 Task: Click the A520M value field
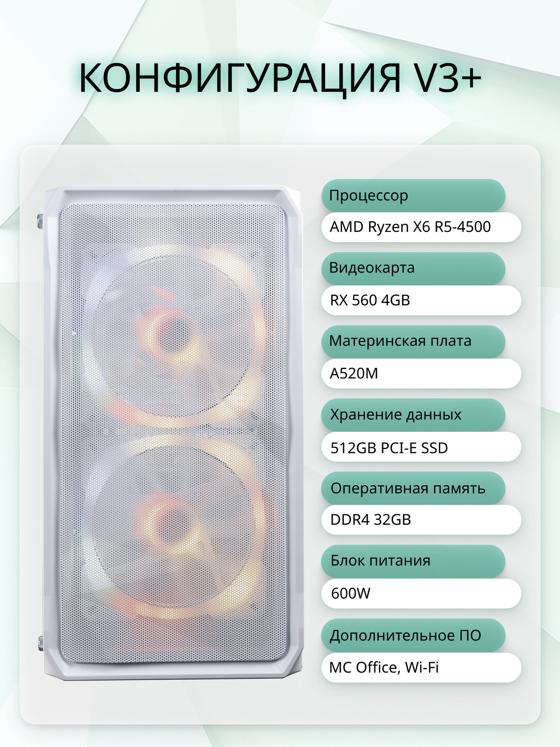point(421,373)
